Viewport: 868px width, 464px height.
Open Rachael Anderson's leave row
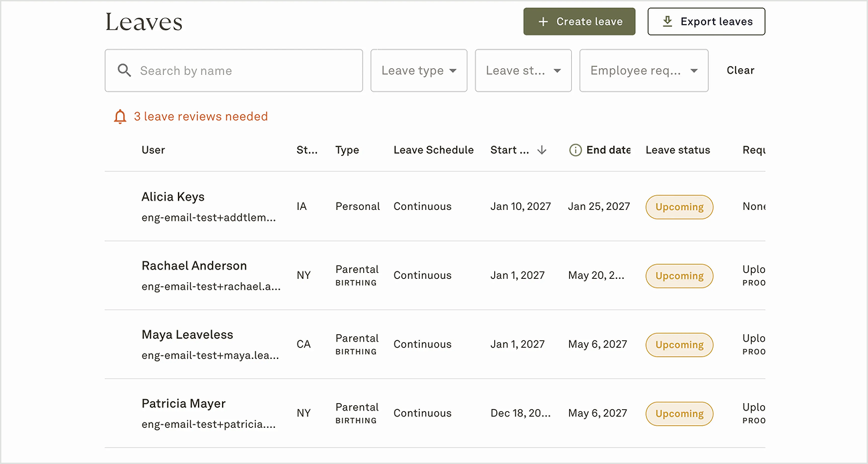pos(435,275)
